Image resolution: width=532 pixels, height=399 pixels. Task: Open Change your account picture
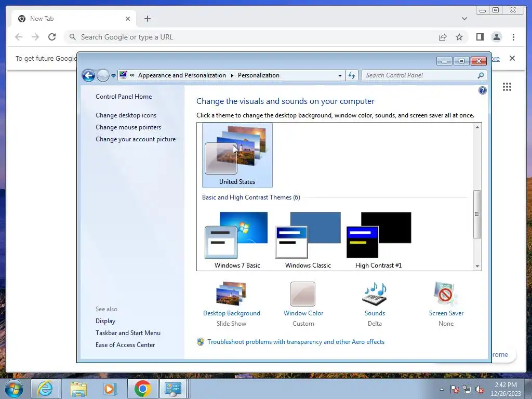point(136,139)
